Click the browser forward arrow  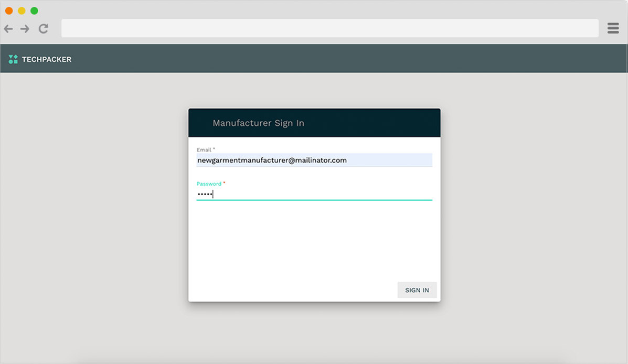(25, 28)
